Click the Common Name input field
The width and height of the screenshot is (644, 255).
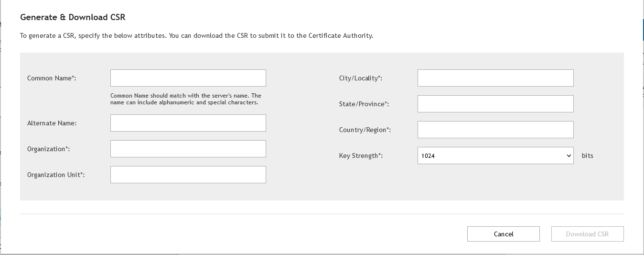coord(188,78)
